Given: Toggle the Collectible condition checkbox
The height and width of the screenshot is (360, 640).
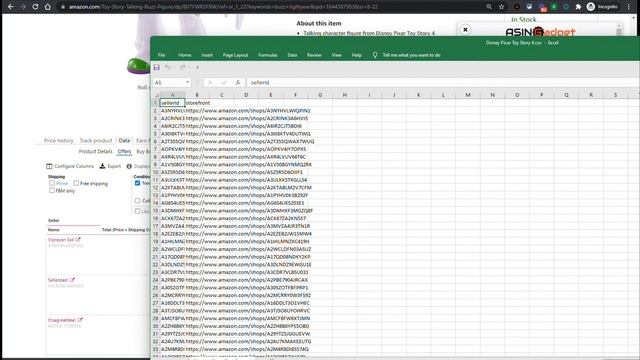Looking at the screenshot, I should click(x=138, y=201).
